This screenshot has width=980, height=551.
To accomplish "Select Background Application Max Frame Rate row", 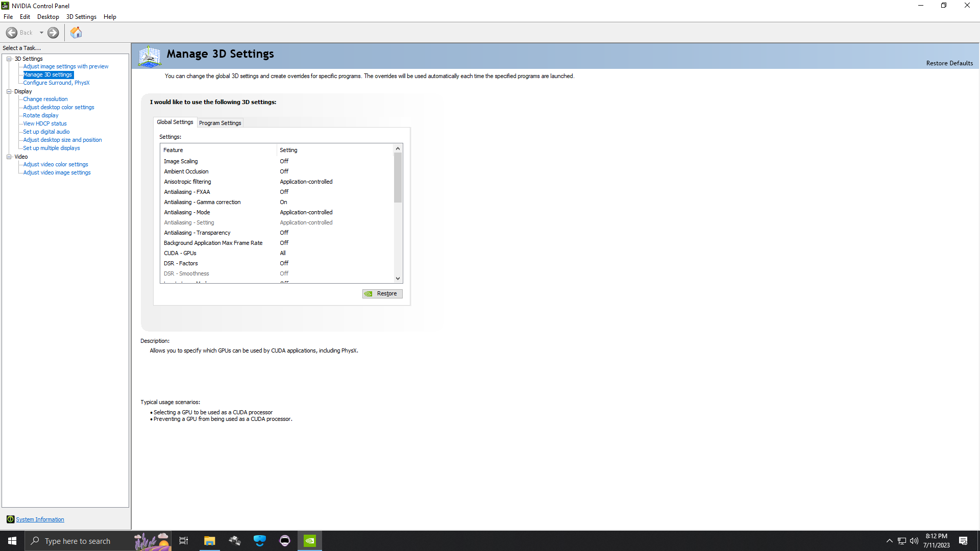I will (277, 243).
